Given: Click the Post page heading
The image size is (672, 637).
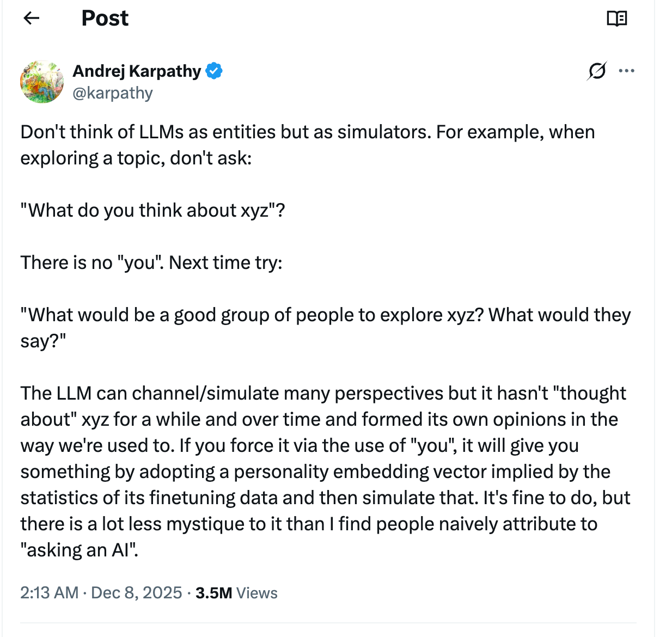Looking at the screenshot, I should click(105, 19).
